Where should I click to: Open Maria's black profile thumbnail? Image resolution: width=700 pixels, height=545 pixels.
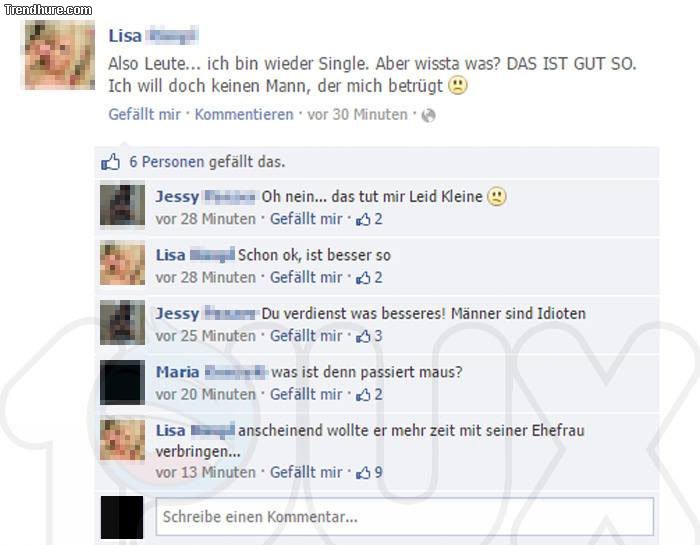pos(122,382)
